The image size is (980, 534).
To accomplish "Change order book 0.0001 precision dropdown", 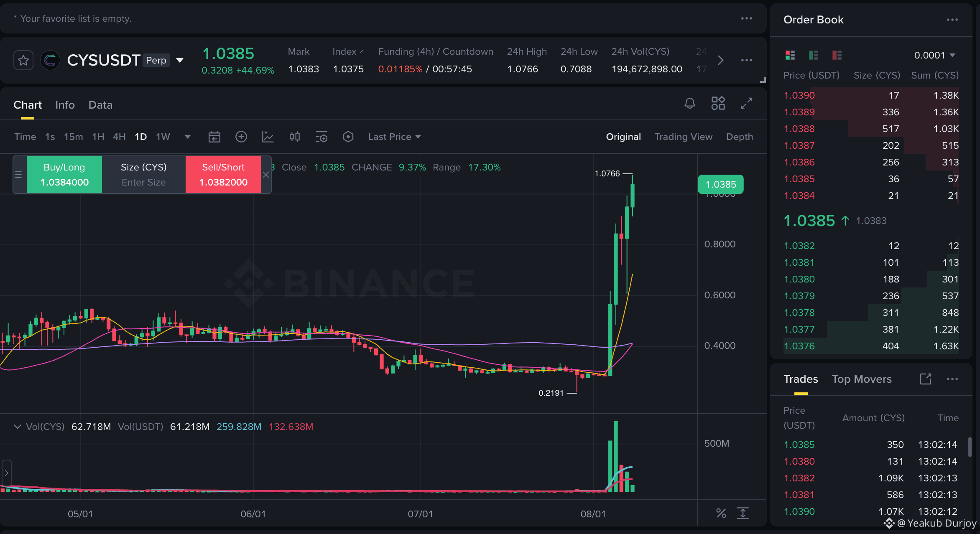I will pyautogui.click(x=935, y=55).
